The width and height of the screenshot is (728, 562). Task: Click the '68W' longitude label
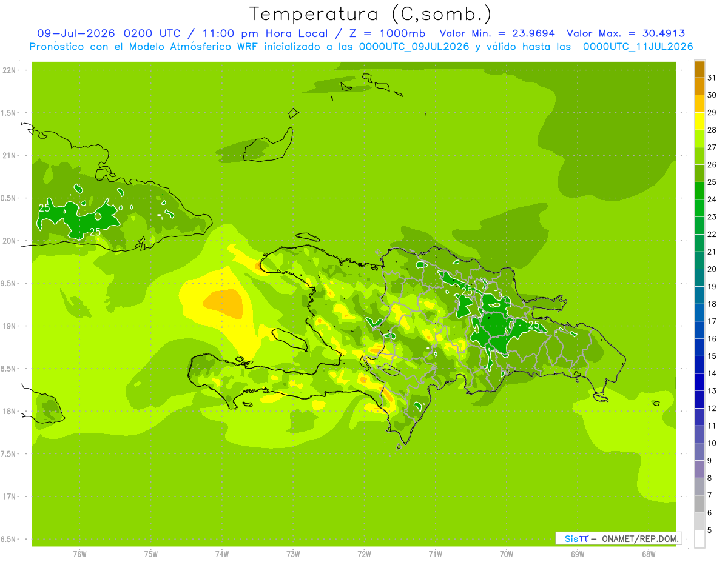click(649, 554)
